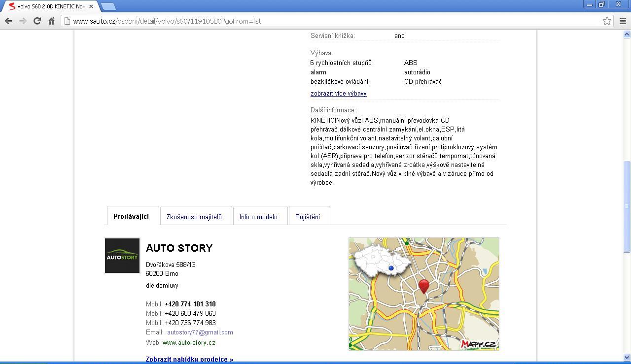Image resolution: width=631 pixels, height=364 pixels.
Task: Click the address bar URL field
Action: point(296,21)
